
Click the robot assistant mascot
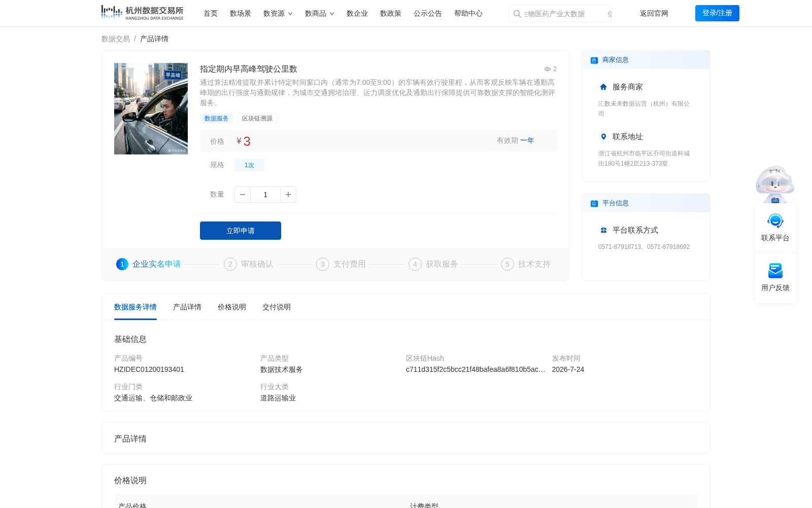[775, 184]
